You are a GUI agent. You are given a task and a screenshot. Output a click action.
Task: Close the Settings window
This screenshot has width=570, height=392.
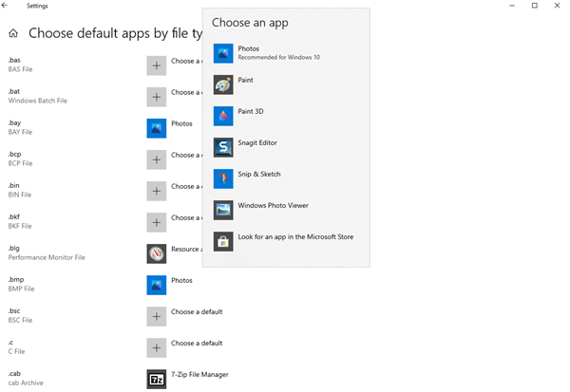[x=557, y=6]
